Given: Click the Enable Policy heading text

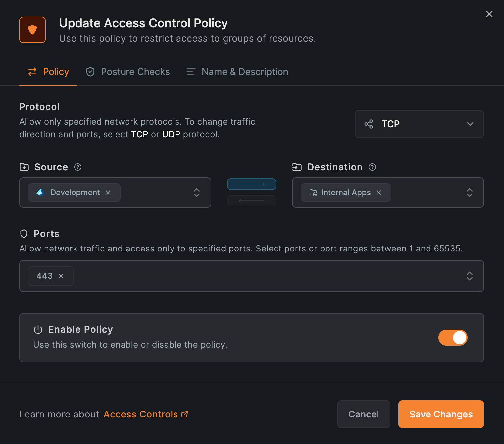Looking at the screenshot, I should pyautogui.click(x=80, y=329).
